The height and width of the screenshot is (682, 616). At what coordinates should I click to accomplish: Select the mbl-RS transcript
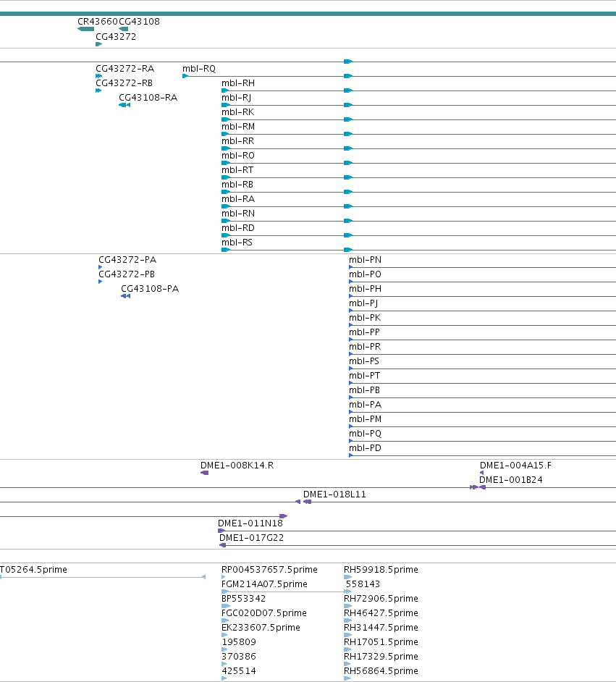[237, 243]
